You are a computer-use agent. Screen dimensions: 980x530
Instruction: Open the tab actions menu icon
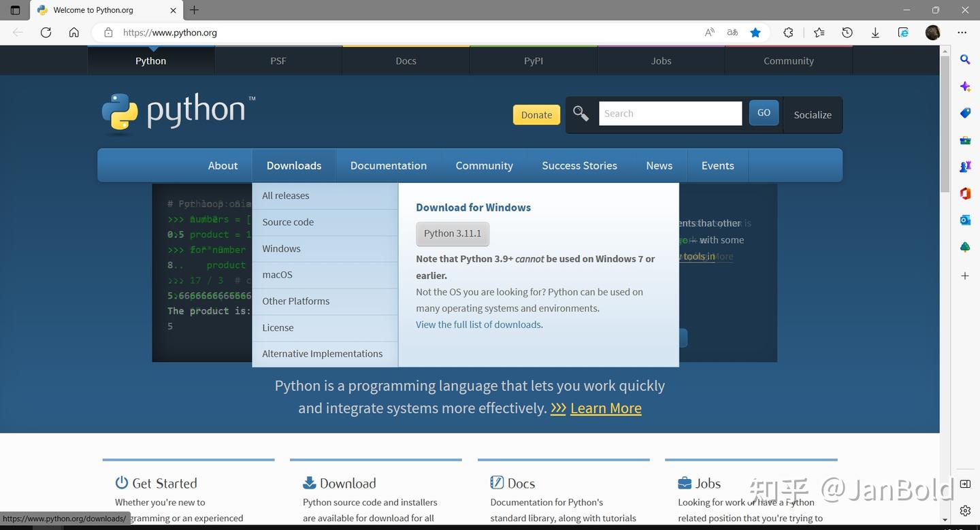pos(15,10)
